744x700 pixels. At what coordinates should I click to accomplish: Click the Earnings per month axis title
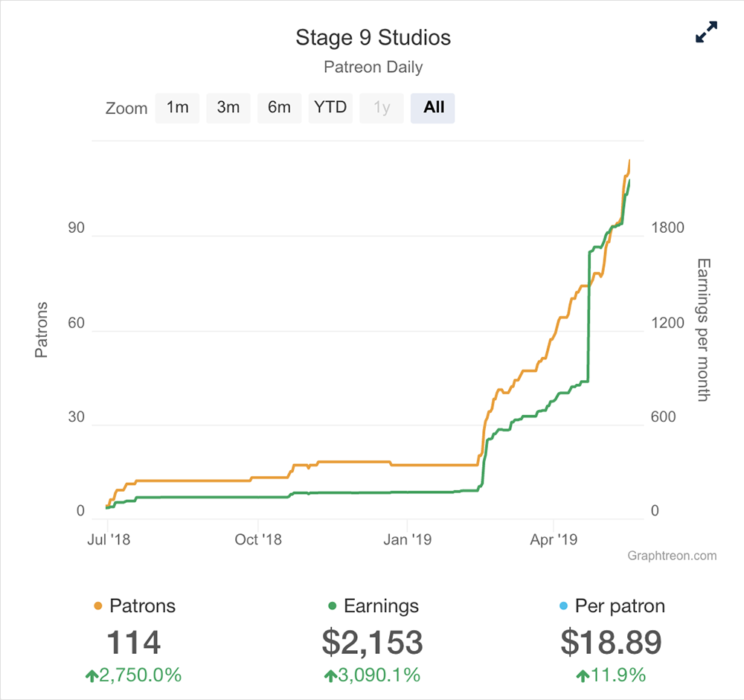coord(704,330)
